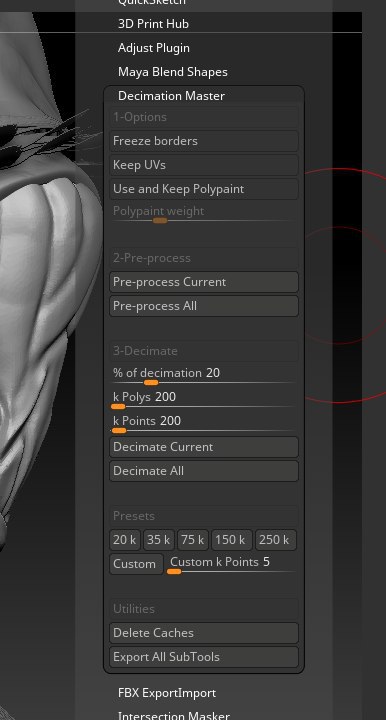Click Export All SubTools button
The width and height of the screenshot is (386, 720).
tap(204, 657)
